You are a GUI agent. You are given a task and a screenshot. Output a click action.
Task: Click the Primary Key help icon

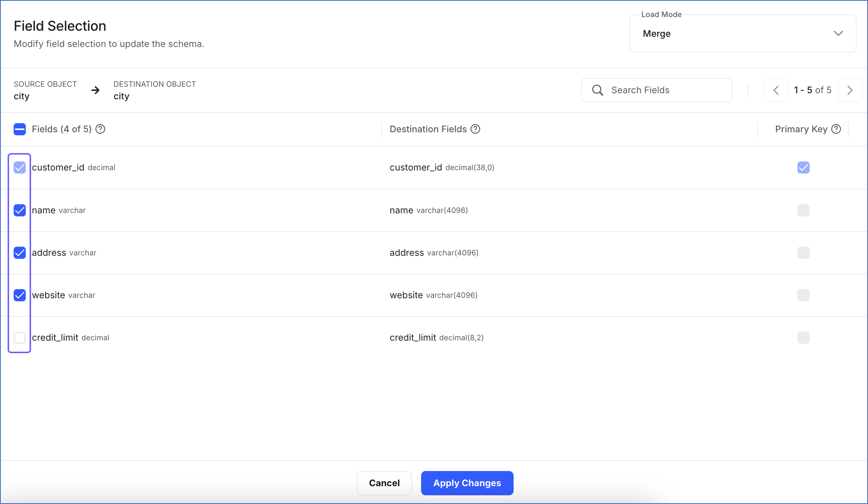(x=836, y=129)
